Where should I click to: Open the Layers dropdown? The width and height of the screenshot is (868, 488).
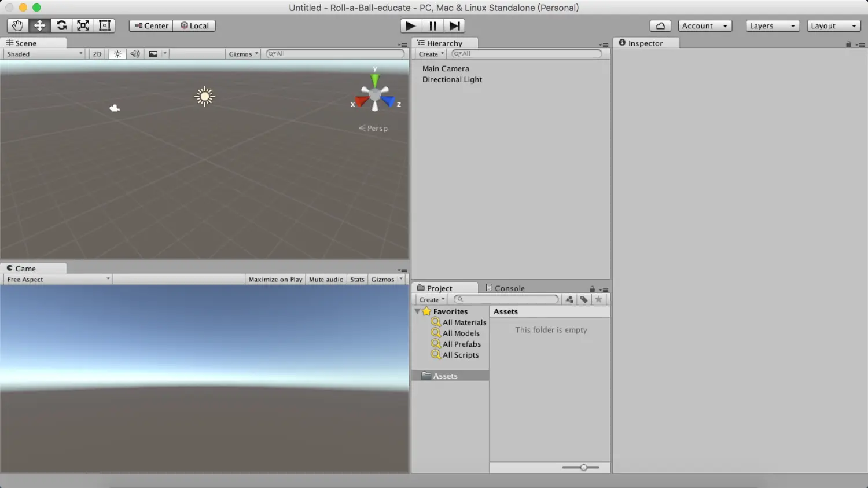pyautogui.click(x=773, y=26)
